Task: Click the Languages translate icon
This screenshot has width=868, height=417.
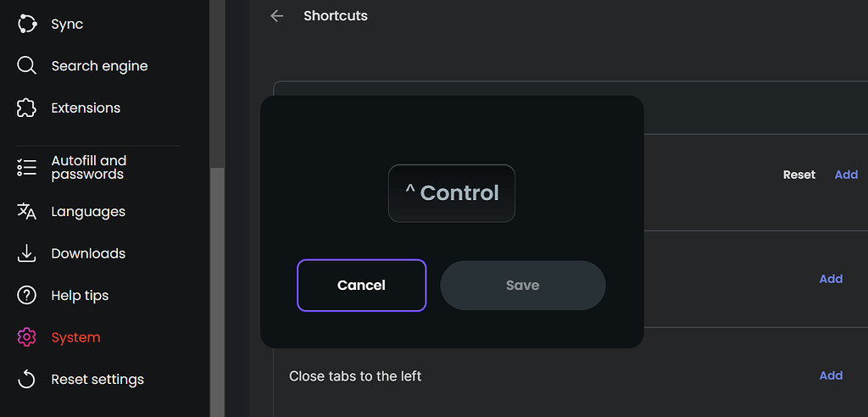Action: coord(26,211)
